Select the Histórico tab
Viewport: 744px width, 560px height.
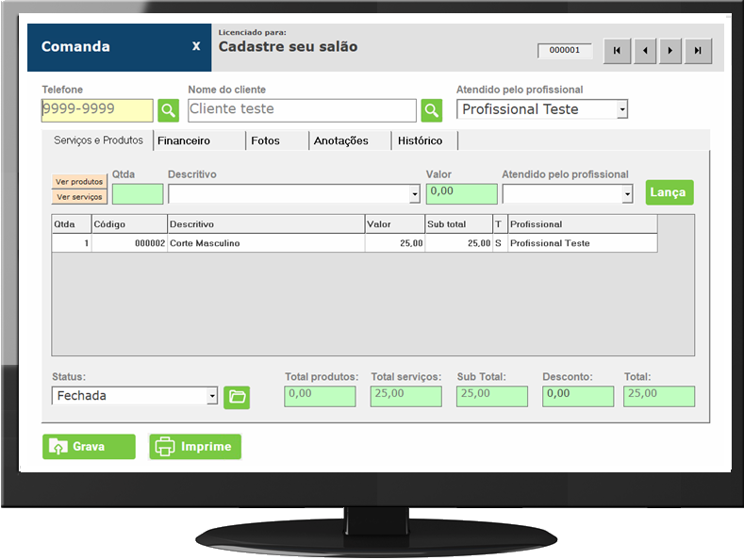coord(420,140)
